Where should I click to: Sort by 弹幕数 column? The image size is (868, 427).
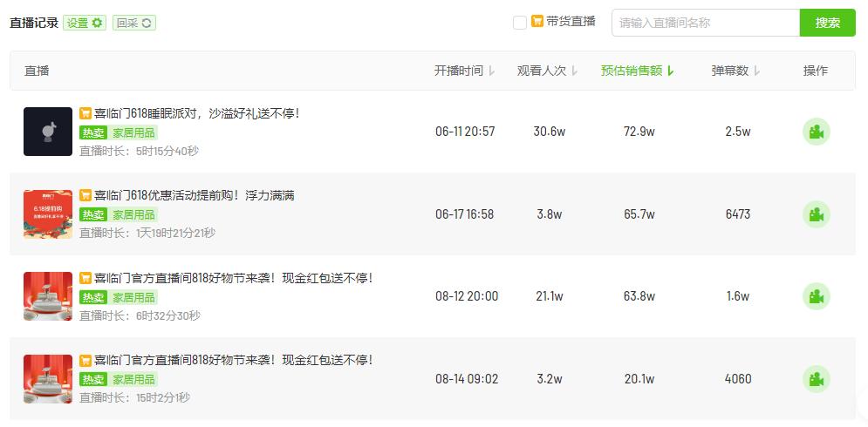[x=735, y=71]
